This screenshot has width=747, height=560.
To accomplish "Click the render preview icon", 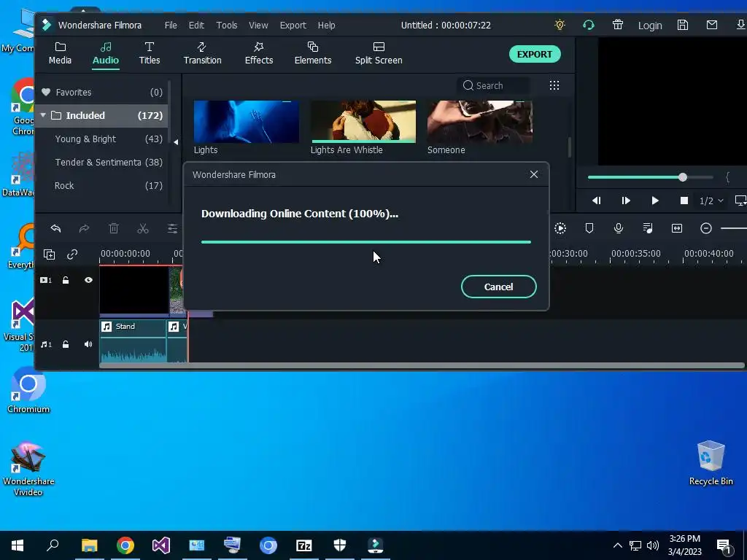I will tap(560, 228).
